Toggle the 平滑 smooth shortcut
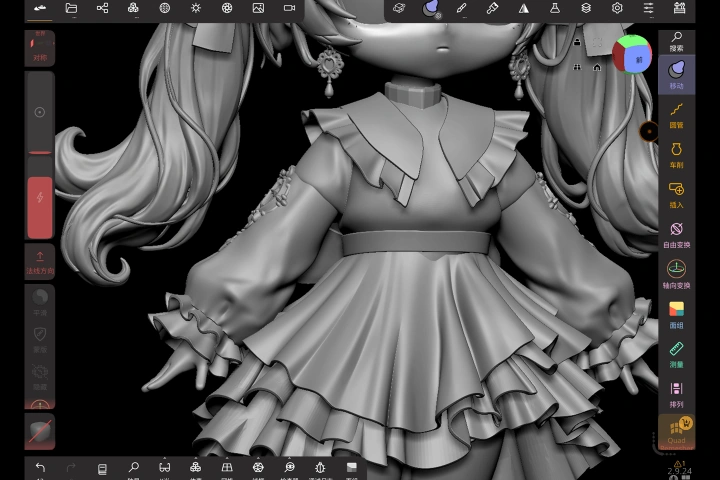 pyautogui.click(x=40, y=302)
